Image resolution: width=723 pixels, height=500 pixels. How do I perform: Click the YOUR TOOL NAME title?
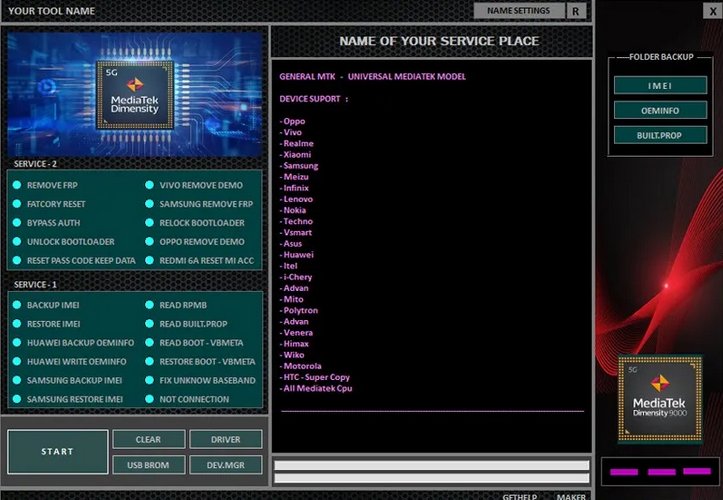(52, 11)
